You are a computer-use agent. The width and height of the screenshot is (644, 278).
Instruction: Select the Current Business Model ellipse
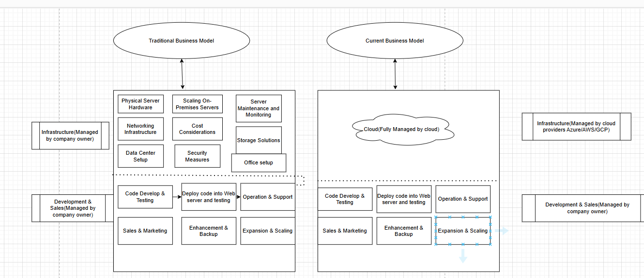pyautogui.click(x=395, y=41)
